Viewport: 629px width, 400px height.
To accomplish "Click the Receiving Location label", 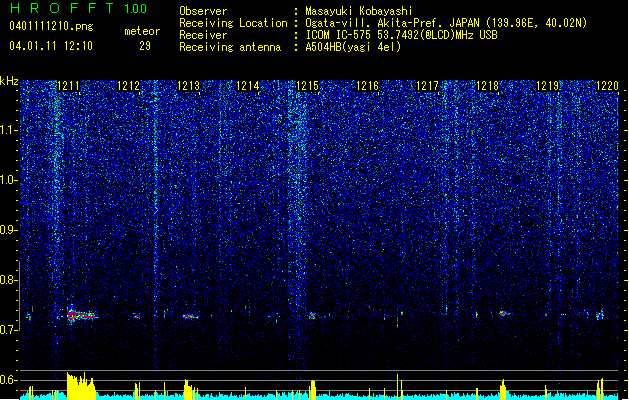I will pos(233,23).
